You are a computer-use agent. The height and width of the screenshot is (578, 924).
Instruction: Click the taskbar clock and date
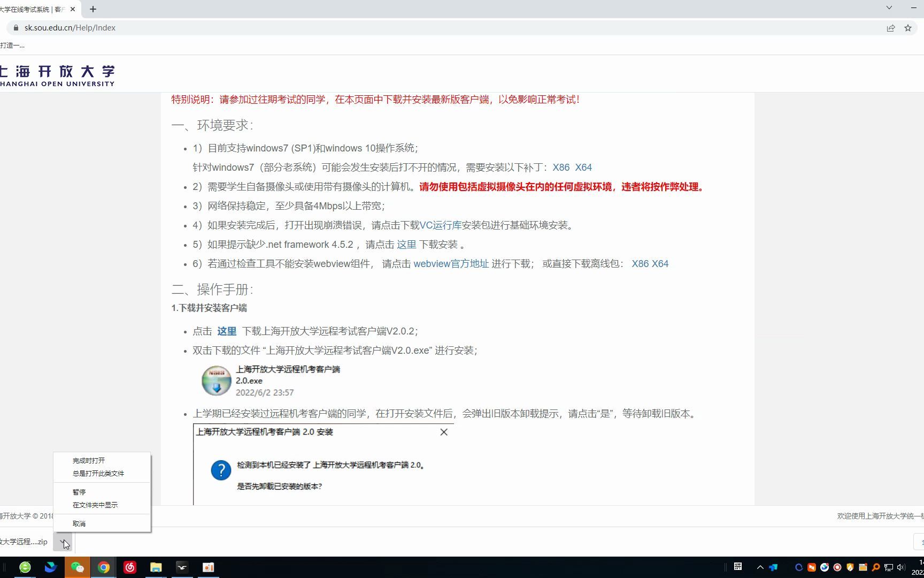(919, 567)
